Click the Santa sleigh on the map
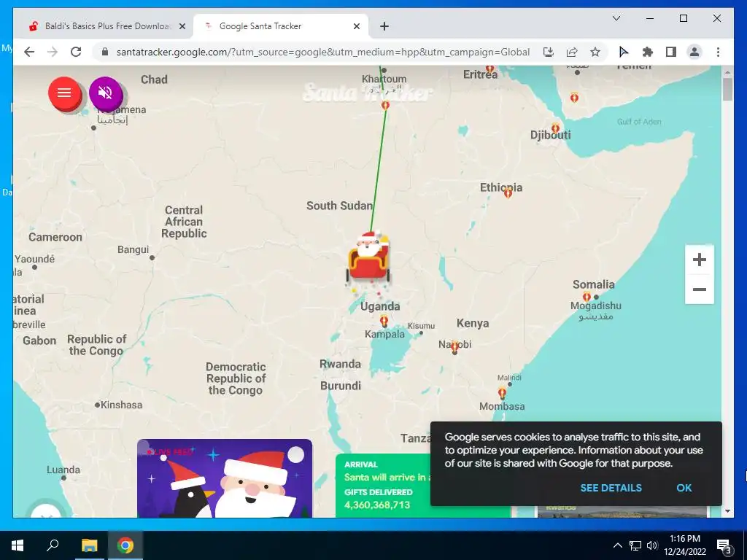Viewport: 747px width, 560px height. 368,259
